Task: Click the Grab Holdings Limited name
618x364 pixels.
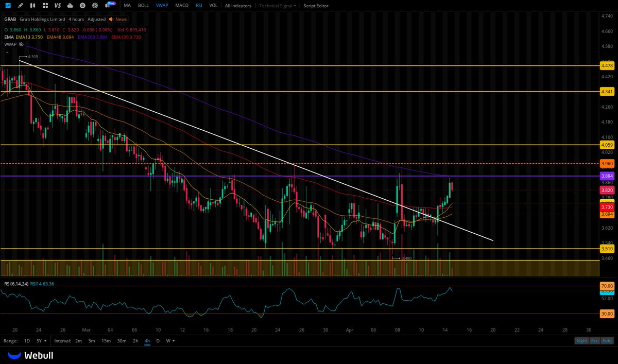Action: point(43,19)
